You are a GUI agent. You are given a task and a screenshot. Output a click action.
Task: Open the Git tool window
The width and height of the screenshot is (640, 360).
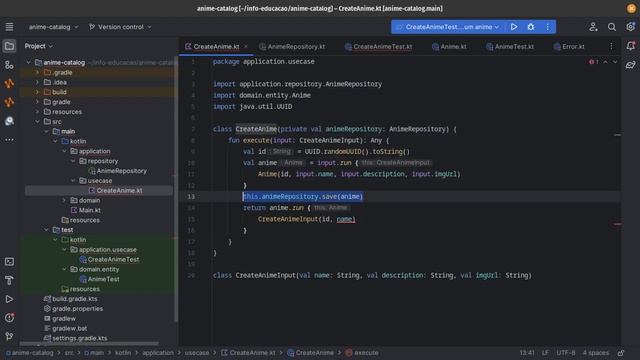point(9,336)
